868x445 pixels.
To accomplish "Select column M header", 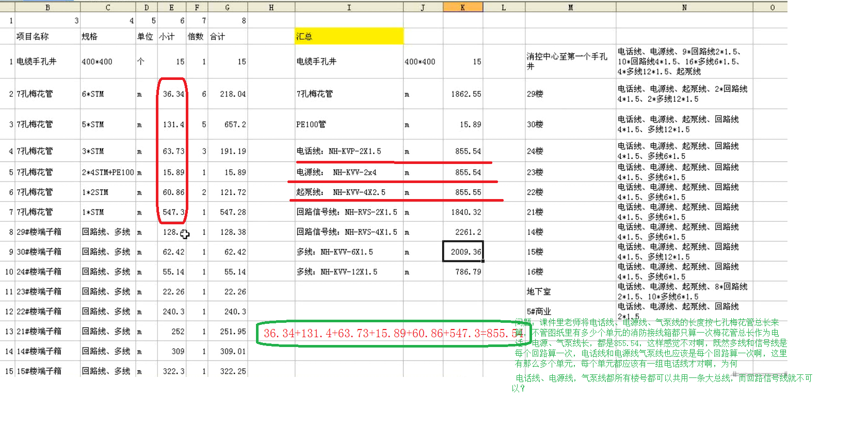I will click(570, 7).
